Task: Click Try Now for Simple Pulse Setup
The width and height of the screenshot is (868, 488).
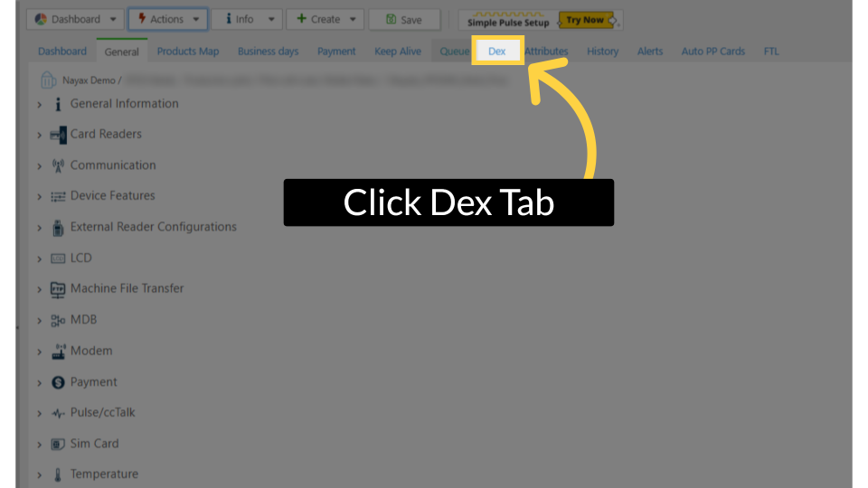Action: 586,20
